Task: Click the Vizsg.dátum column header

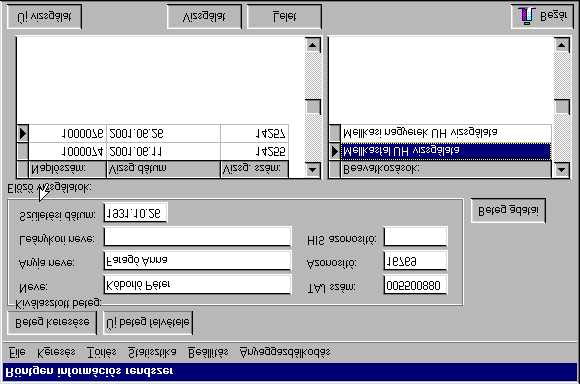Action: pyautogui.click(x=163, y=169)
